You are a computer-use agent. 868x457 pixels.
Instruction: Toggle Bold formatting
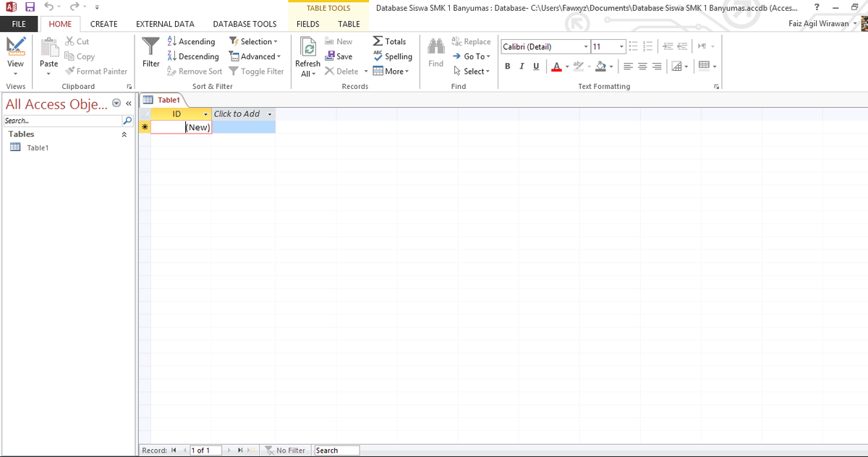508,66
